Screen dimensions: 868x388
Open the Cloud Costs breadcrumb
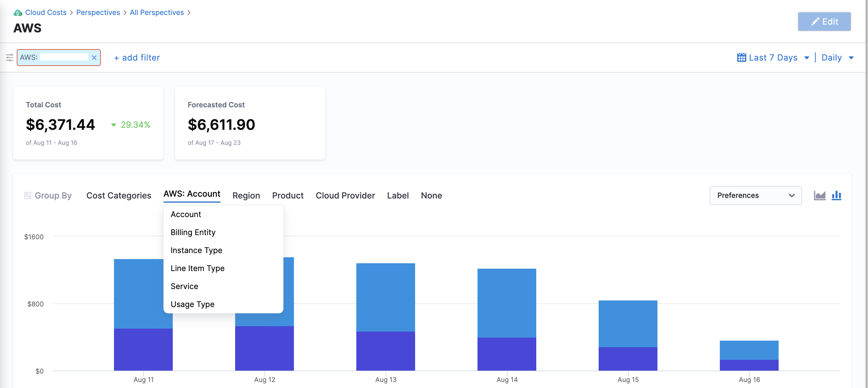pos(46,13)
